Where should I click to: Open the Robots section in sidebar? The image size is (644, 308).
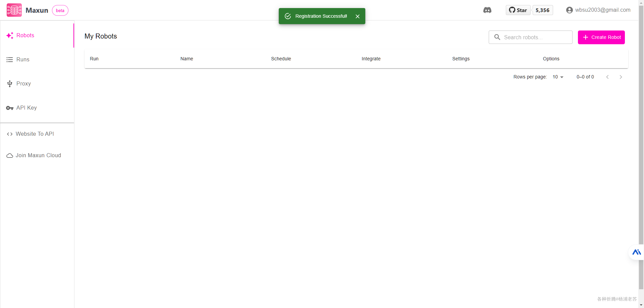click(37, 36)
